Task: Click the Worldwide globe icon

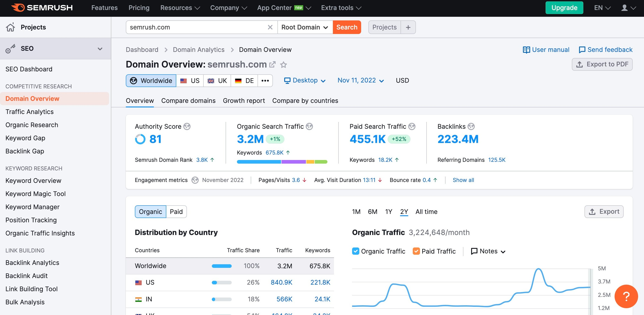Action: (134, 81)
